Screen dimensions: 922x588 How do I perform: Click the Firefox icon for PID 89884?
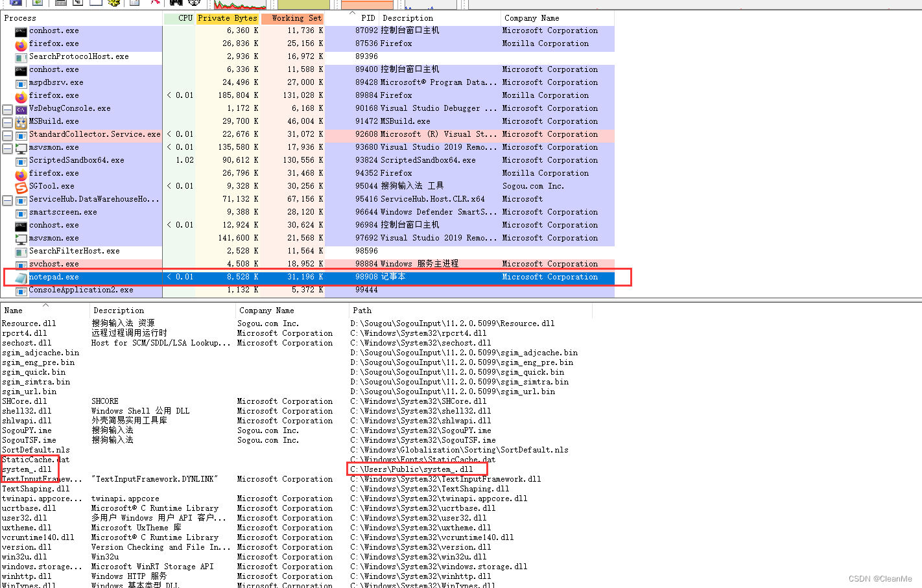tap(21, 97)
